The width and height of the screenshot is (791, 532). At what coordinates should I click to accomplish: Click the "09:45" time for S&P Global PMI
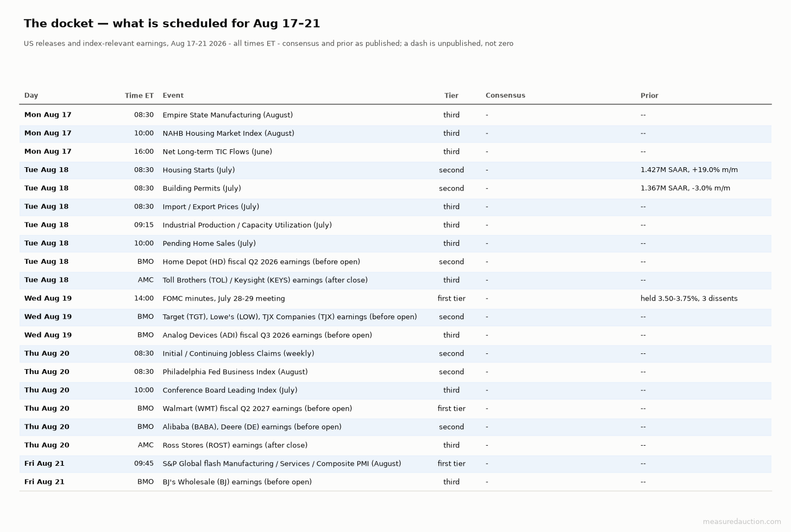point(144,464)
